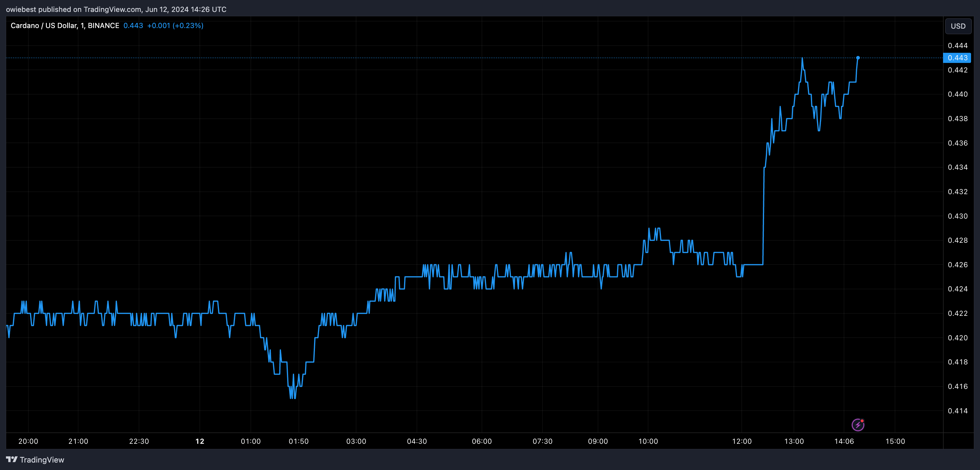Click the 03:00 time axis label
Viewport: 980px width, 470px height.
click(x=356, y=441)
